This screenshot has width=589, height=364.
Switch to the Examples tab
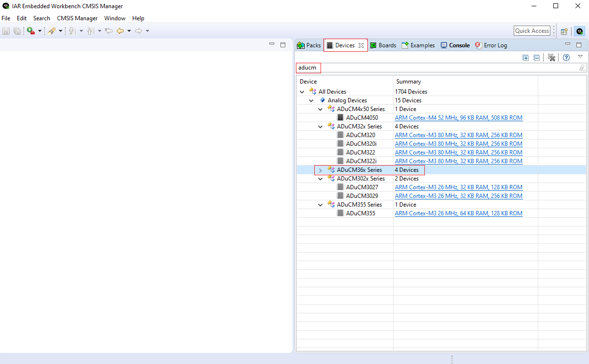point(418,45)
